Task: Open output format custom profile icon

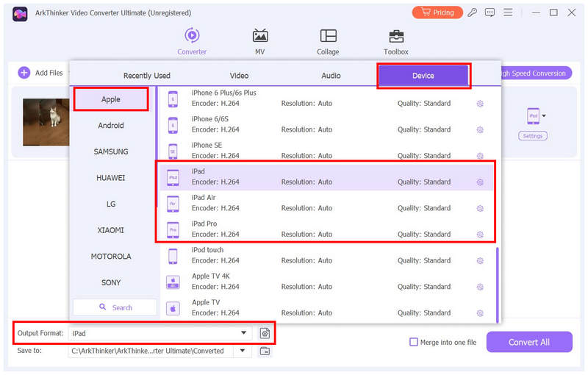Action: click(265, 333)
